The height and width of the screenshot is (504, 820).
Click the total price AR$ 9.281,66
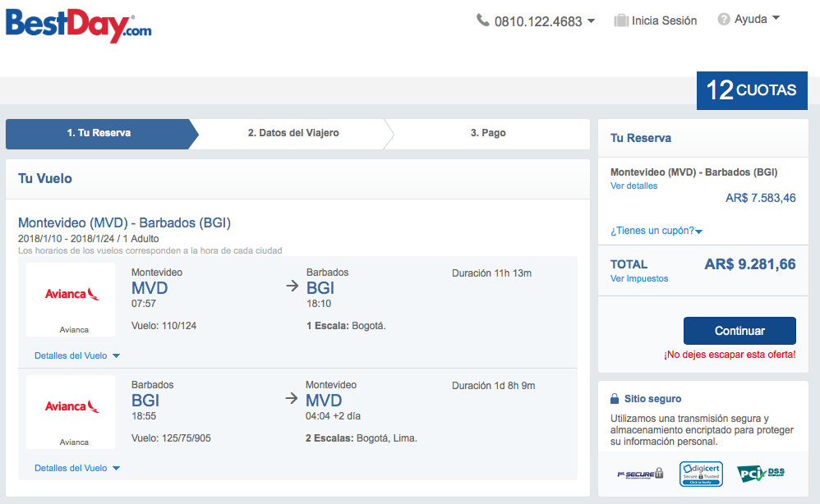click(750, 264)
